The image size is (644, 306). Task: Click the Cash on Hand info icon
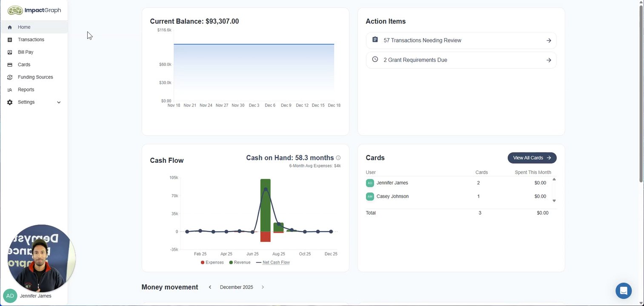click(x=338, y=158)
